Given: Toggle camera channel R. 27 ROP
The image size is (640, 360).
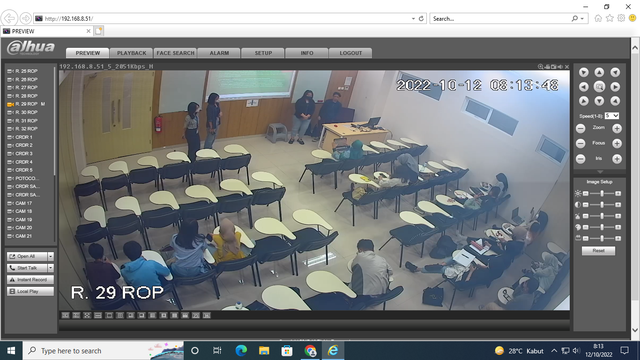Looking at the screenshot, I should click(x=22, y=87).
